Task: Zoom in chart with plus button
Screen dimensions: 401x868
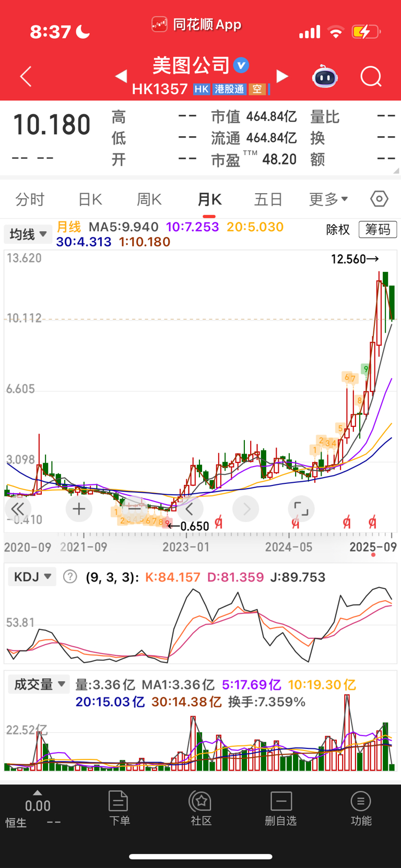Action: (x=79, y=509)
